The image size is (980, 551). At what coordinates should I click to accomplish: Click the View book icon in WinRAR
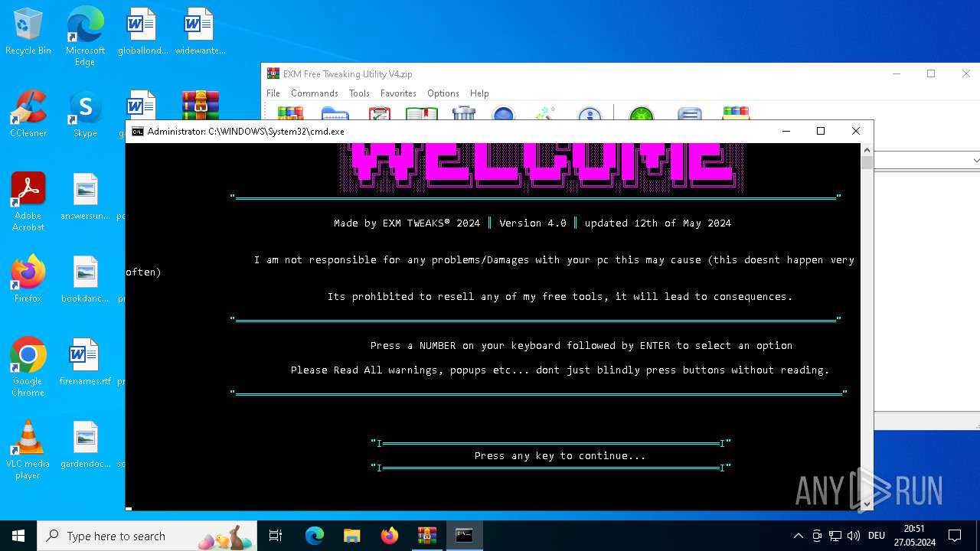(421, 113)
